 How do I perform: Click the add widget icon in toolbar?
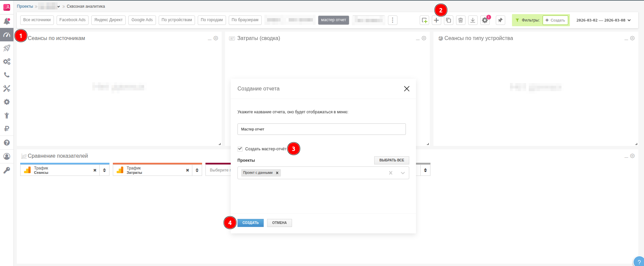pyautogui.click(x=424, y=20)
